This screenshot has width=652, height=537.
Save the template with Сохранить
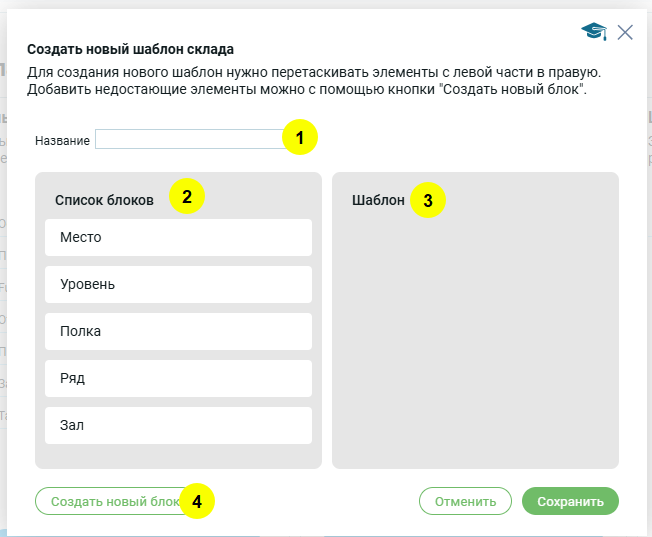coord(570,501)
